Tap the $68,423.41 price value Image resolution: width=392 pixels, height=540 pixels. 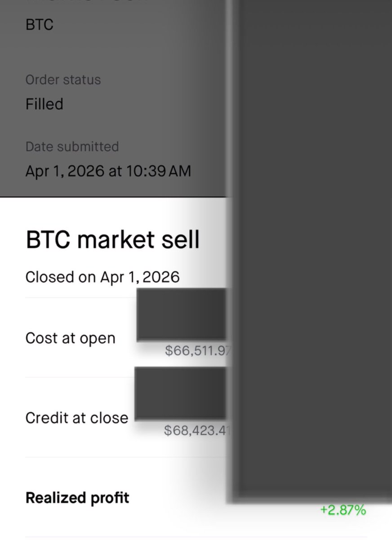[x=197, y=430]
